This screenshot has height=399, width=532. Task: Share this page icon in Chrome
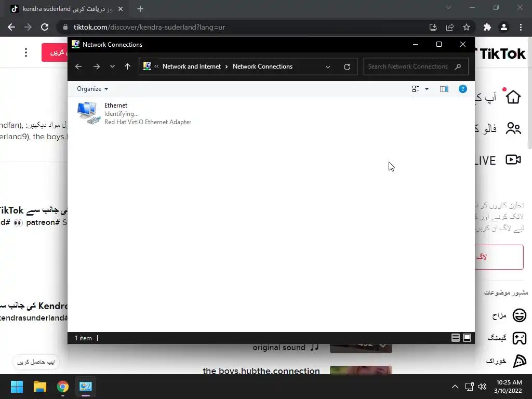[450, 27]
